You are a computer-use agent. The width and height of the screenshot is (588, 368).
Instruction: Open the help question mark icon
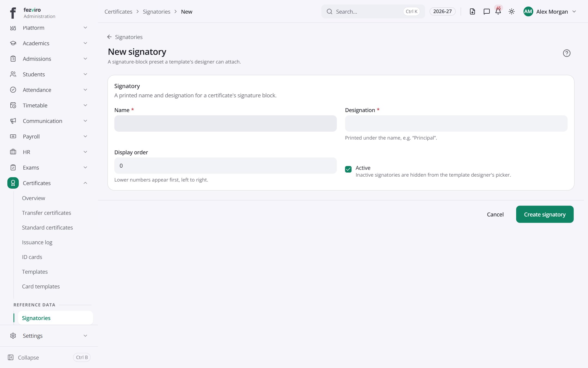coord(566,53)
